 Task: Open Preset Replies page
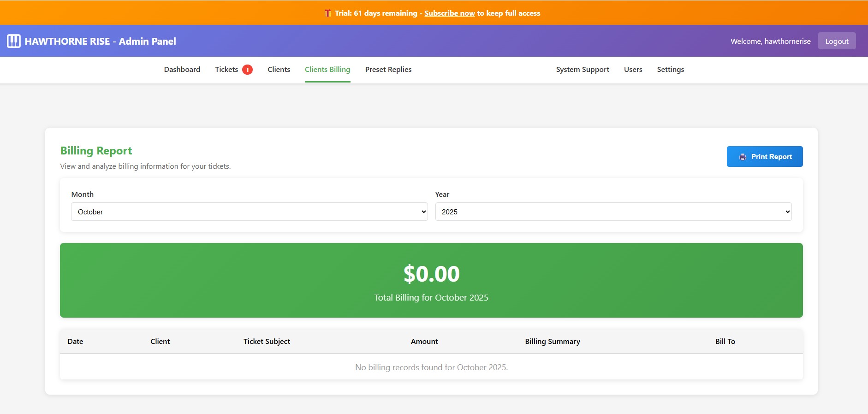click(388, 70)
